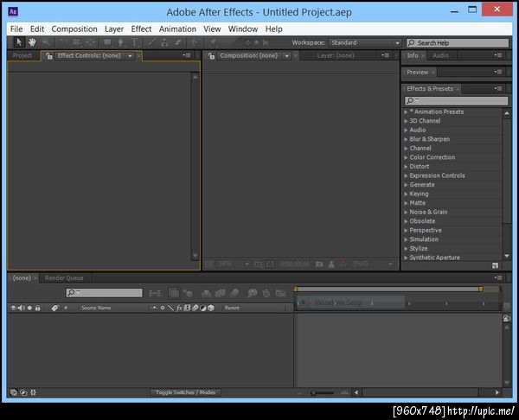519x420 pixels.
Task: Click the Label tag column header in timeline
Action: point(54,308)
